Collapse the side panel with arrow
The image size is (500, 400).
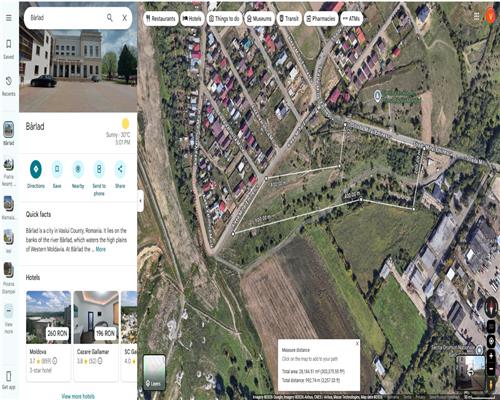click(140, 201)
